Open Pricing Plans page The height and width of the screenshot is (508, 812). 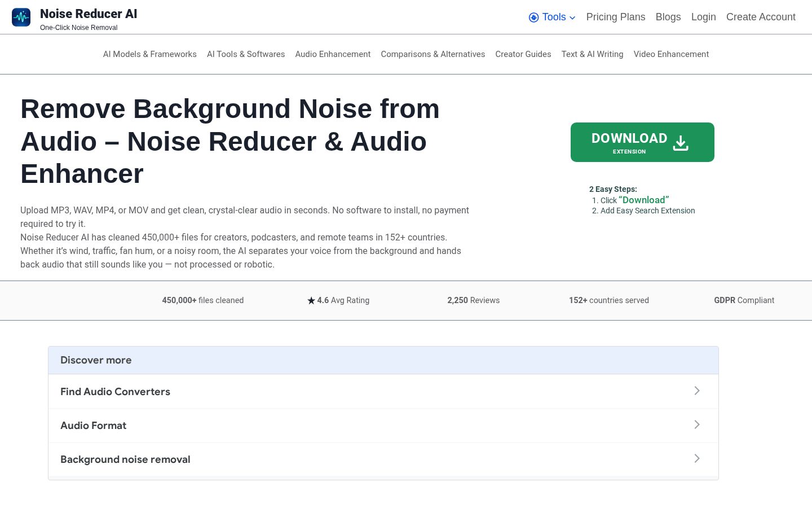coord(616,17)
